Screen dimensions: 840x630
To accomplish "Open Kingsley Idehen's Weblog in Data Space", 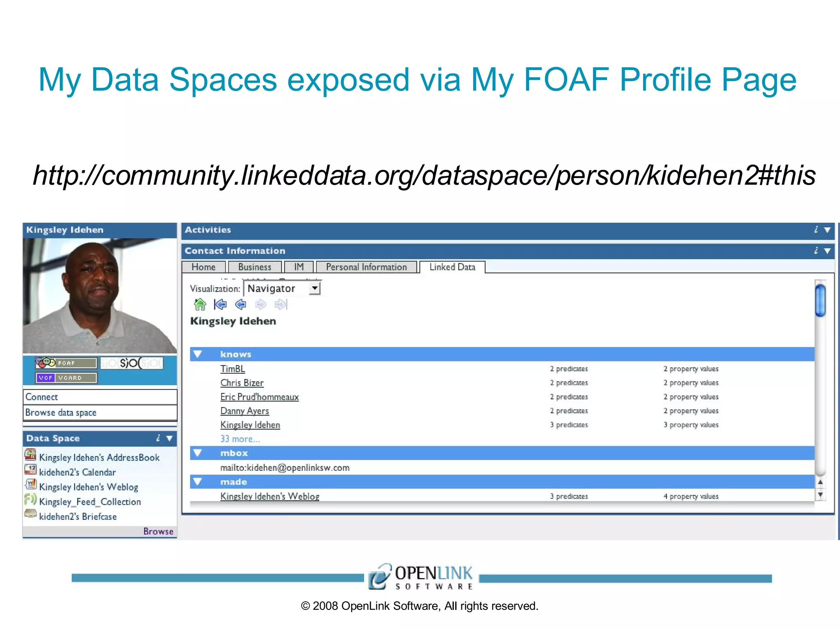I will tap(89, 487).
